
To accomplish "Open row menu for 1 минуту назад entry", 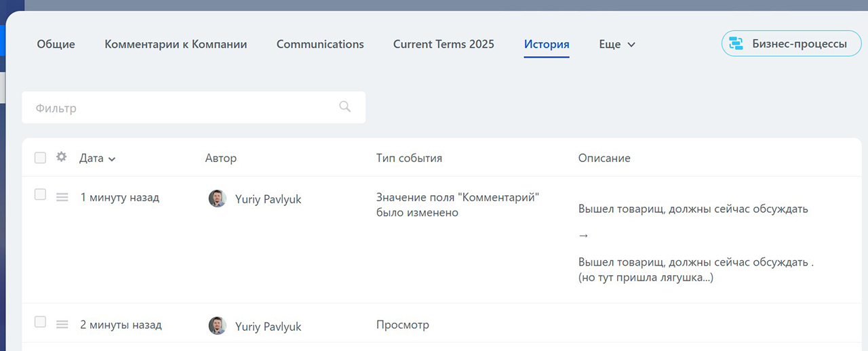I will click(62, 197).
